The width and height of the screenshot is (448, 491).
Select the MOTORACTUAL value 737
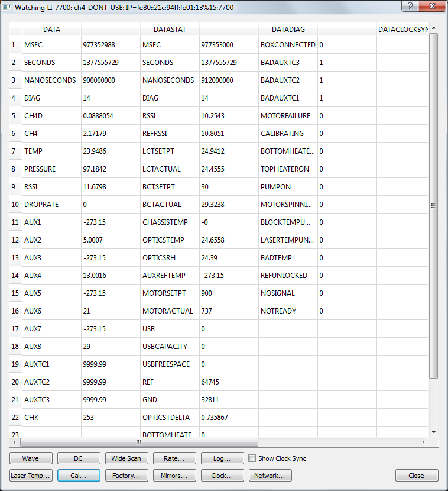pyautogui.click(x=229, y=311)
